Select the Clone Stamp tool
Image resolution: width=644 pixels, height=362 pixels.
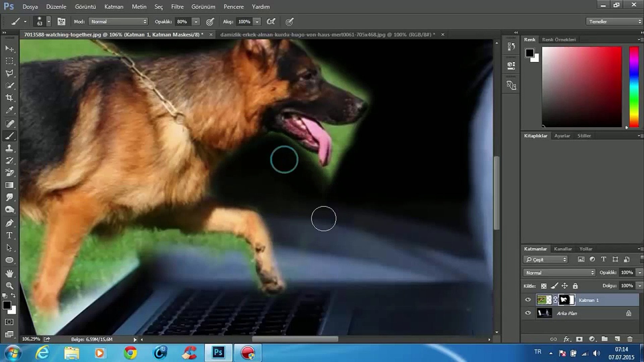[9, 148]
